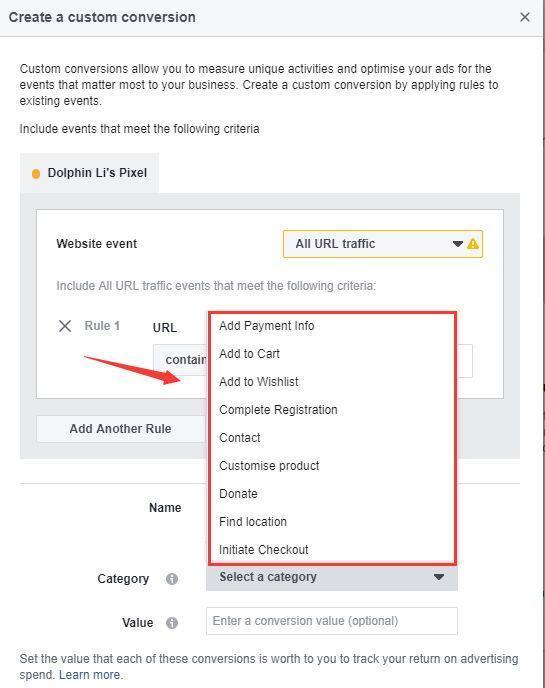The width and height of the screenshot is (545, 688).
Task: Choose Add Payment Info from list
Action: click(x=266, y=326)
